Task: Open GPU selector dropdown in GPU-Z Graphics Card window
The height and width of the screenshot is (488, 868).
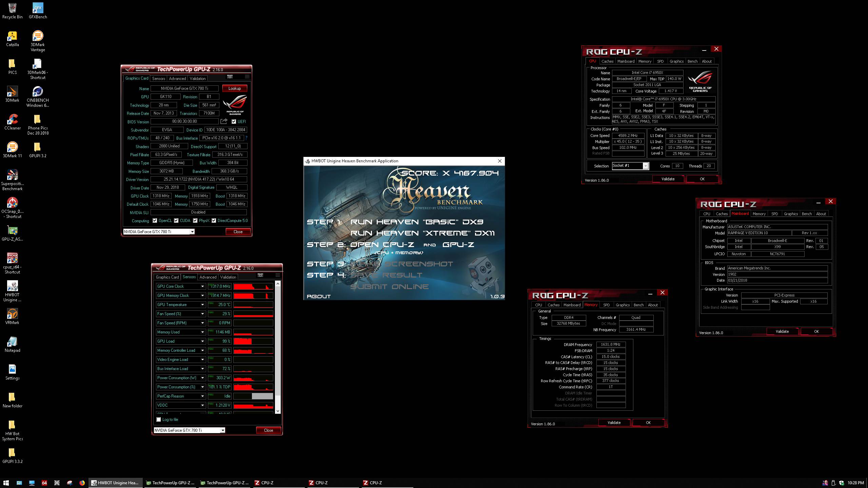Action: 192,232
